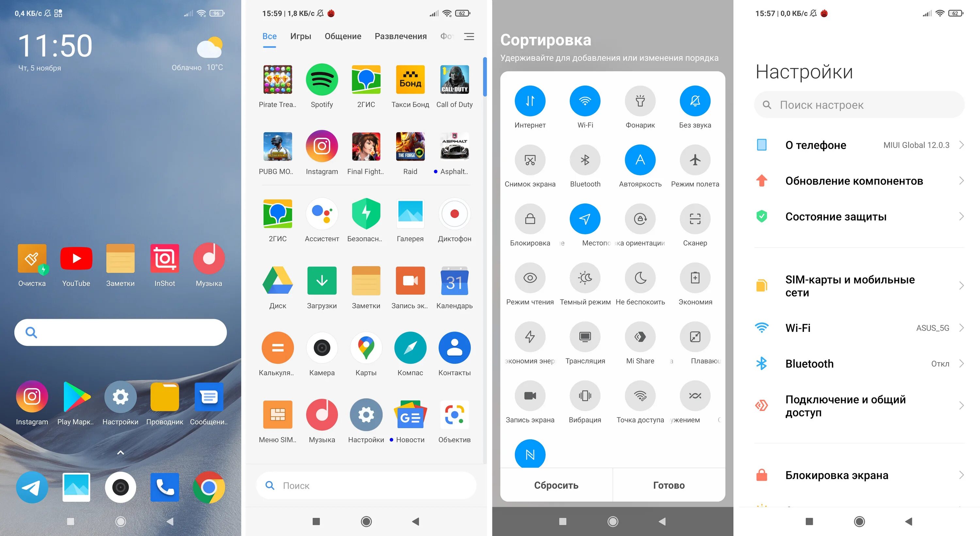Image resolution: width=980 pixels, height=536 pixels.
Task: Select Общение tab in app drawer
Action: click(x=342, y=36)
